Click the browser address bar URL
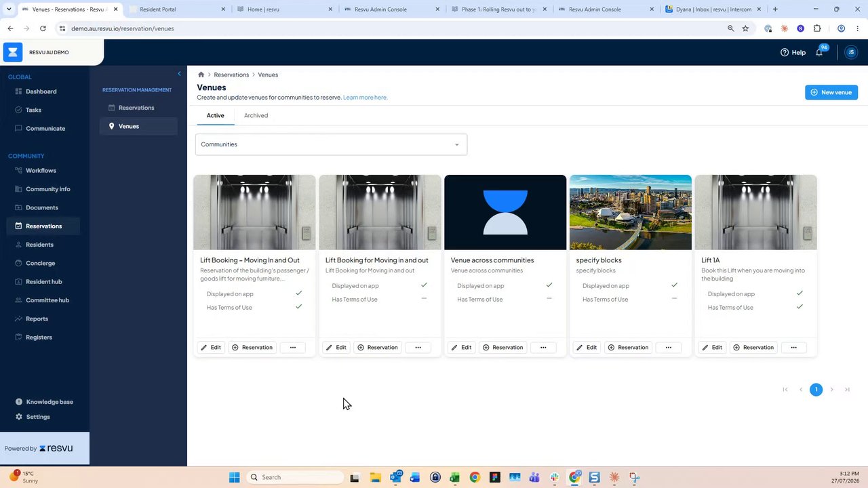Screen dimensions: 868x488 tap(123, 28)
